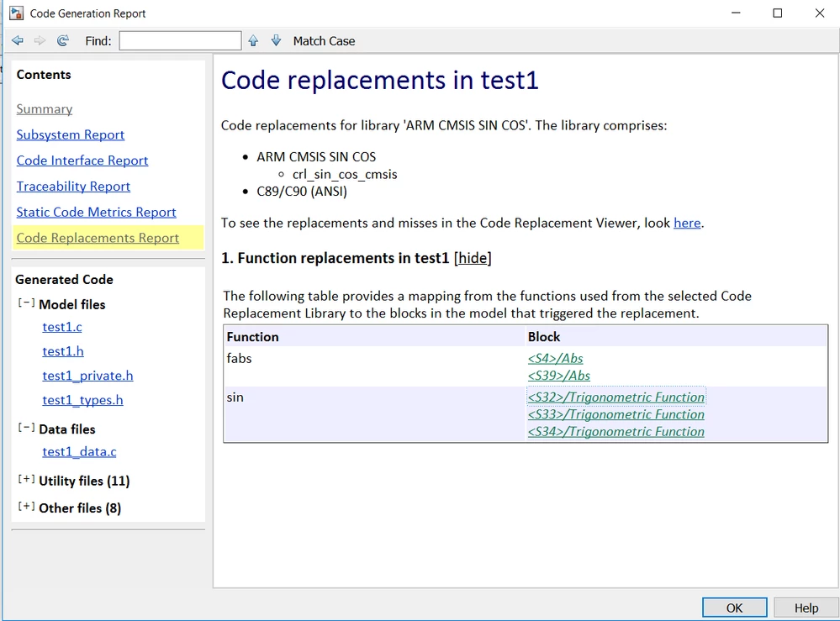The height and width of the screenshot is (621, 840).
Task: Click the 'Generated Code' heading
Action: (x=64, y=280)
